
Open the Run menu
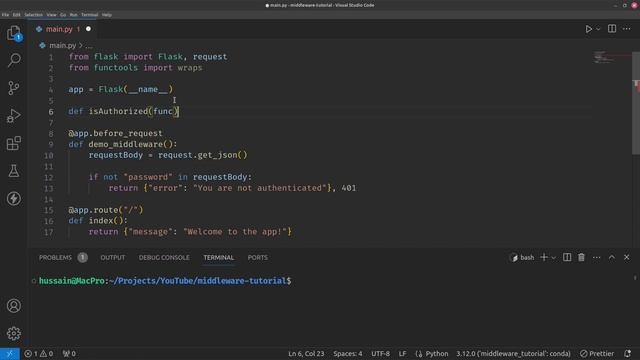point(73,15)
